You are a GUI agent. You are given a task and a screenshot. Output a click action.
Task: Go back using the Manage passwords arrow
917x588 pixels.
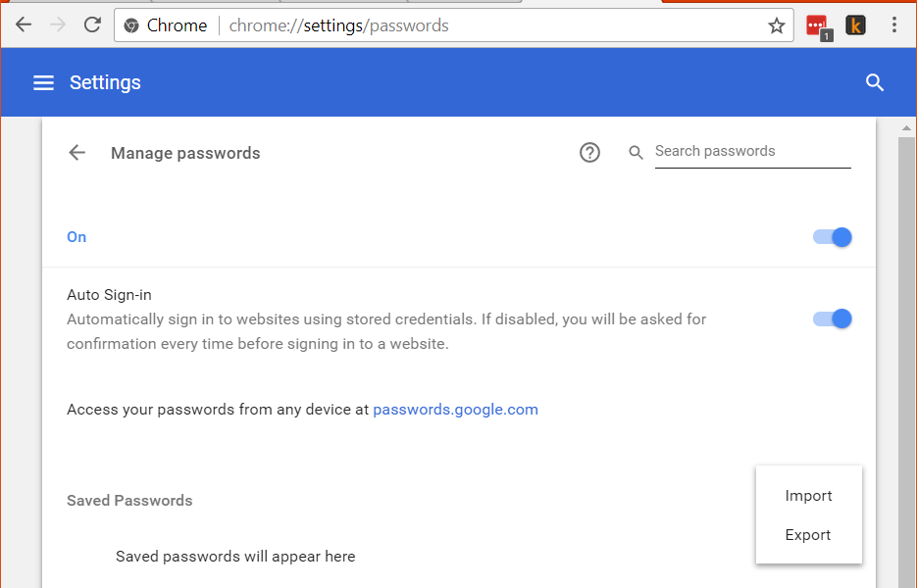tap(76, 153)
